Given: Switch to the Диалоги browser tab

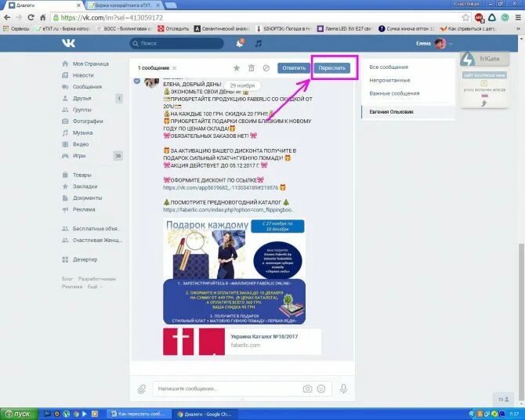Looking at the screenshot, I should 44,5.
